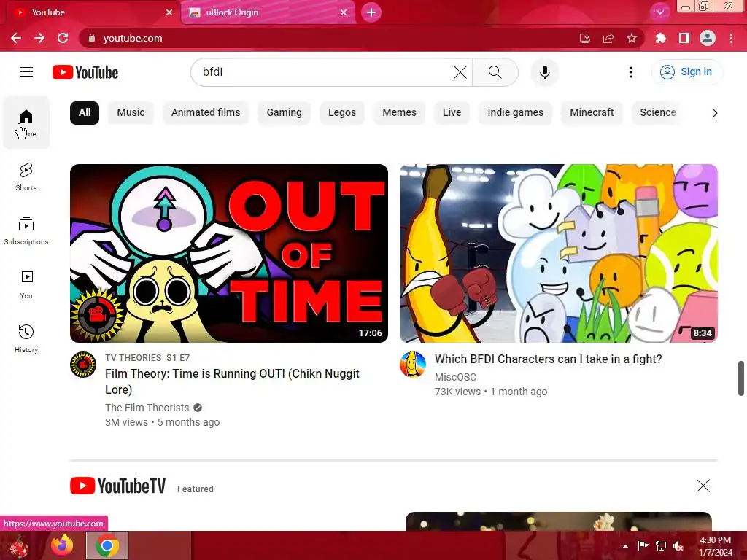Open the network tray icon
Screen dimensions: 747x560
660,545
